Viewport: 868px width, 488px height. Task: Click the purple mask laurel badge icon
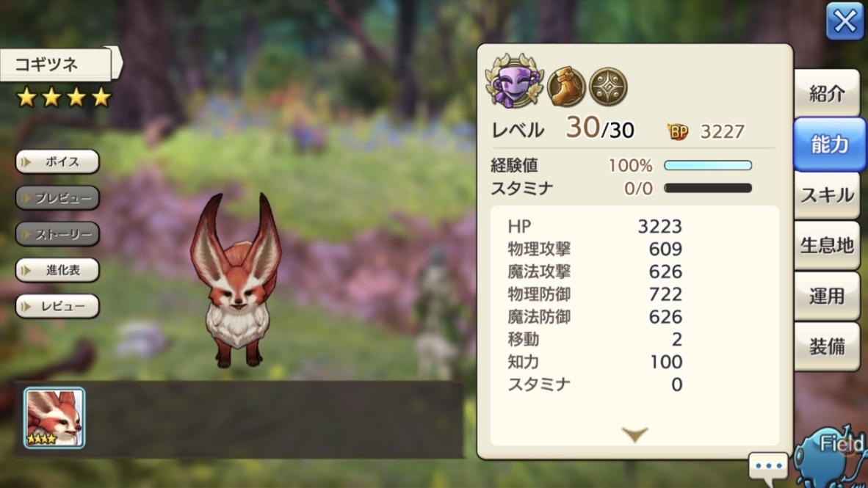[x=514, y=81]
